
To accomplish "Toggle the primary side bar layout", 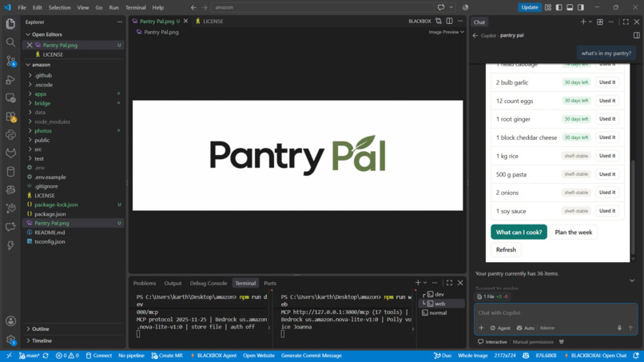I will (559, 7).
